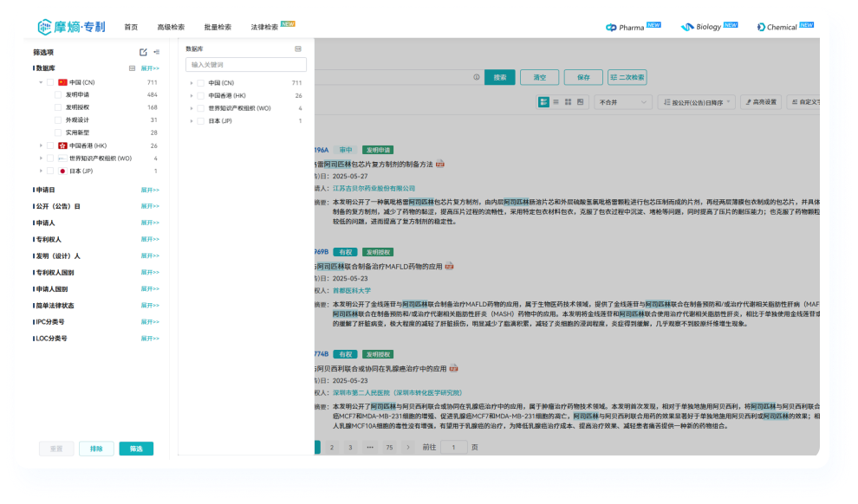Click the 清空 button
The image size is (858, 504).
tap(540, 77)
